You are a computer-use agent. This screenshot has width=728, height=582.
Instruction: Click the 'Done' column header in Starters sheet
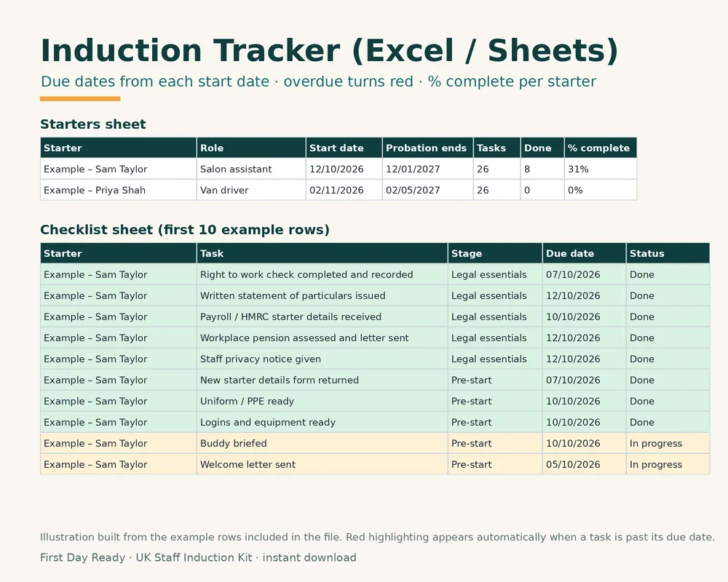(x=542, y=148)
